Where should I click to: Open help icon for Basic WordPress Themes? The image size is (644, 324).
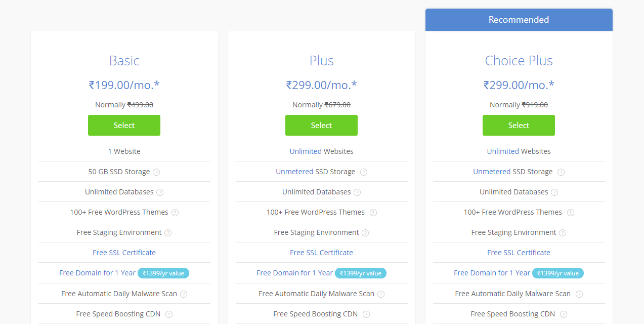[175, 213]
